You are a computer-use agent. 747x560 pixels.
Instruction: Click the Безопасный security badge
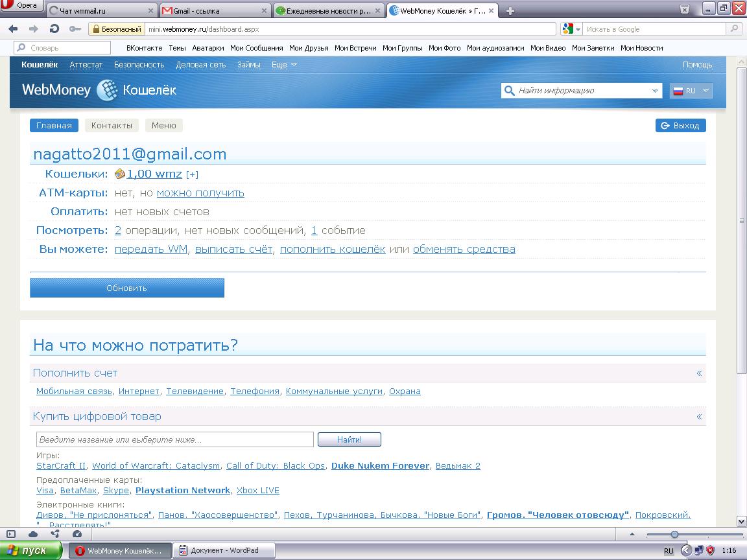117,29
